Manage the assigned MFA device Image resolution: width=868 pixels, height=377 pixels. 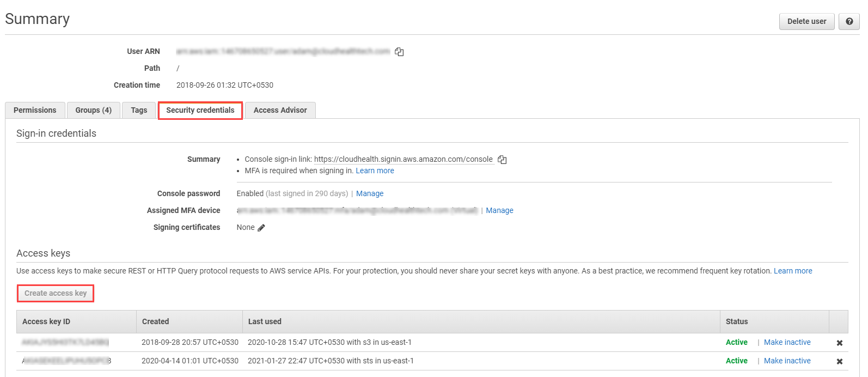499,210
